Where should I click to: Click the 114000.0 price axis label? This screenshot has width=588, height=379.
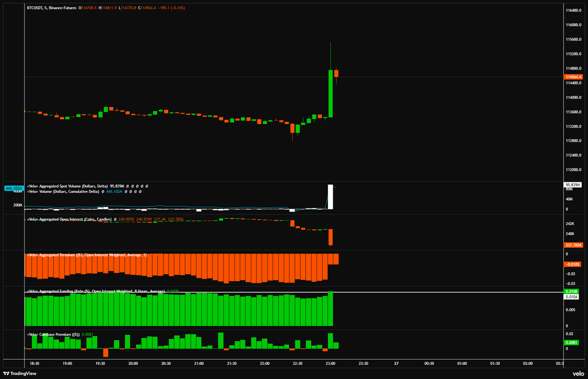point(574,97)
